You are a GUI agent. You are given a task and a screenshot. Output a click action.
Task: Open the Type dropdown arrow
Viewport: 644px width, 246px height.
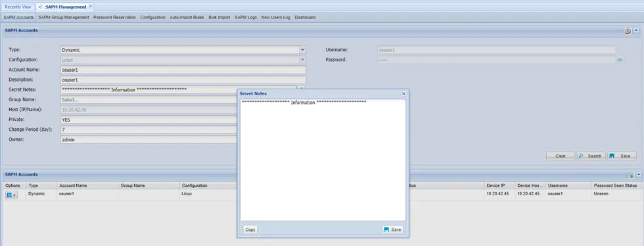[x=303, y=50]
